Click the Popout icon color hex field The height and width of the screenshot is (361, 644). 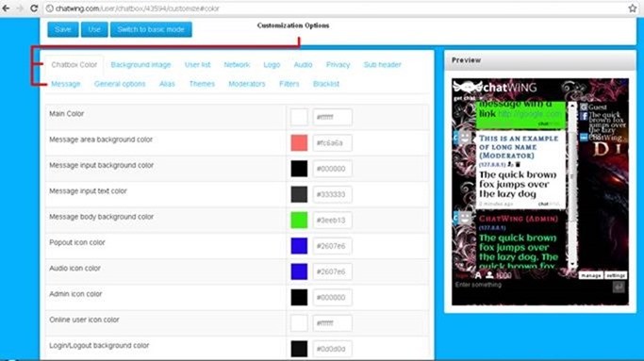332,246
